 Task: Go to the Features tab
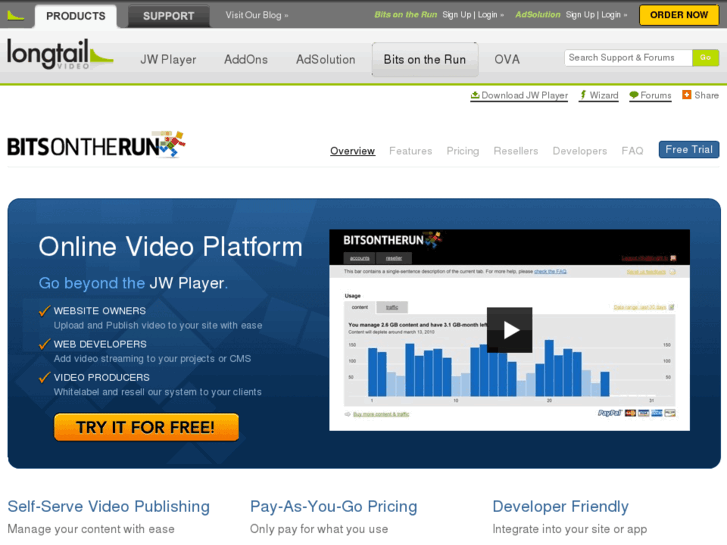(411, 151)
